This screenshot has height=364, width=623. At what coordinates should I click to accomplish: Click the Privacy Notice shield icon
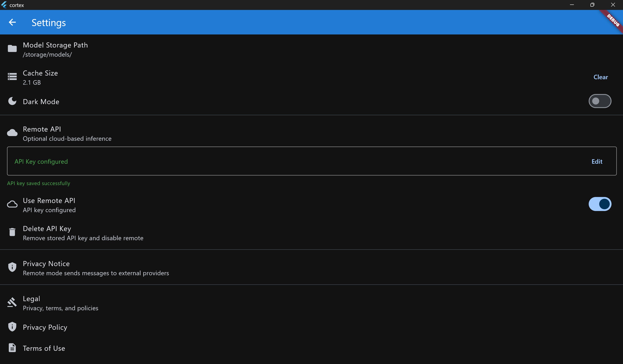[x=12, y=267]
